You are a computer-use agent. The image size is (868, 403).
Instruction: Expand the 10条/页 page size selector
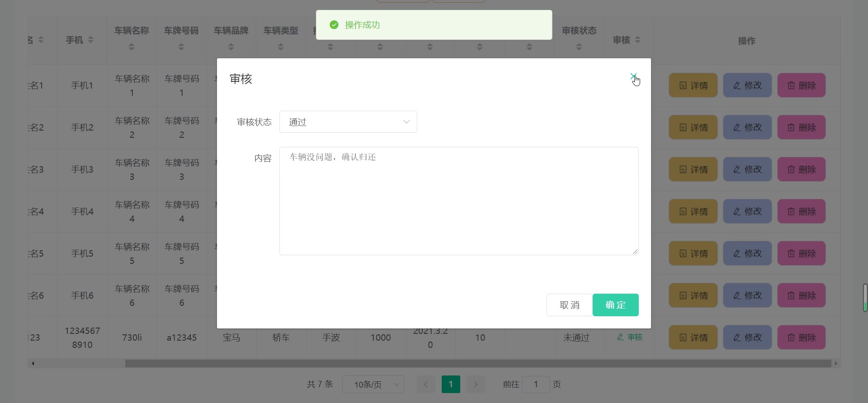pyautogui.click(x=373, y=384)
